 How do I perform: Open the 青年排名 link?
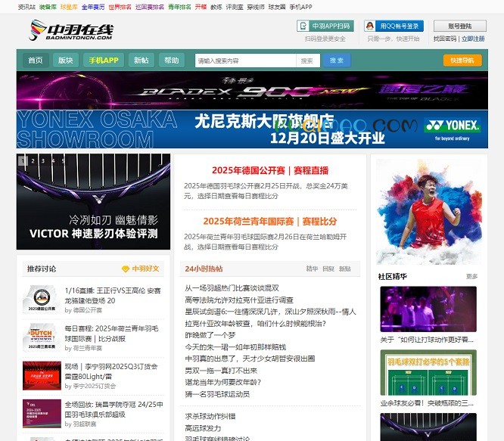(x=179, y=7)
